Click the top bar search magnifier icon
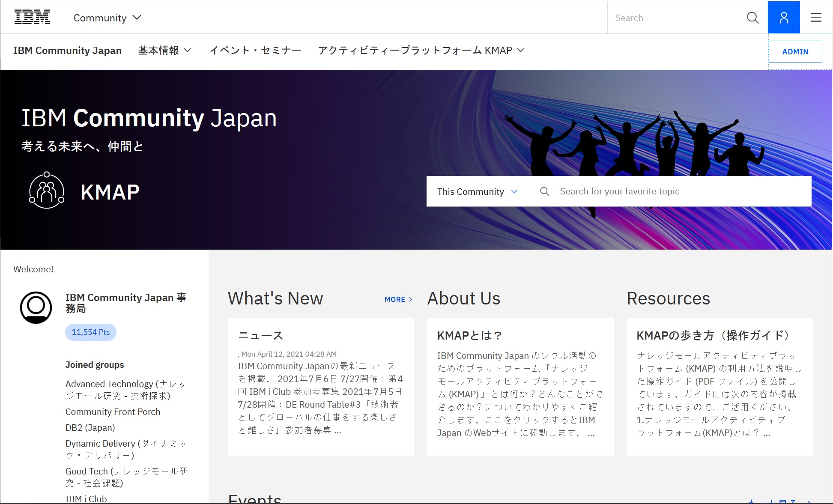The height and width of the screenshot is (504, 833). 752,18
